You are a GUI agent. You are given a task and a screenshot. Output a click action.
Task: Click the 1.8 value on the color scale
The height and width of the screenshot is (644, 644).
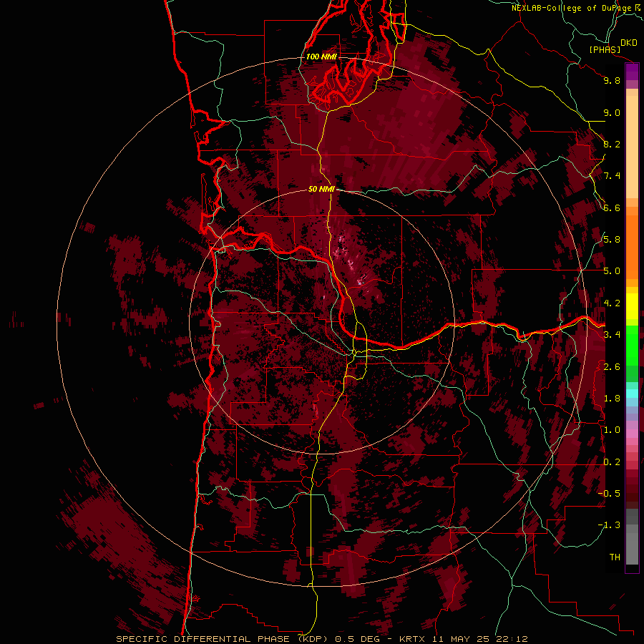click(612, 399)
